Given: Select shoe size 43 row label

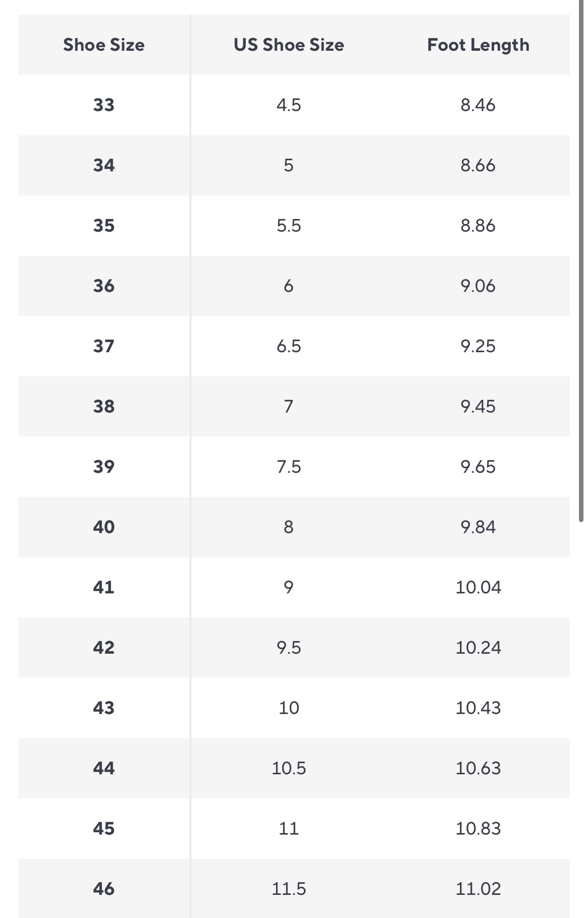Looking at the screenshot, I should tap(104, 708).
